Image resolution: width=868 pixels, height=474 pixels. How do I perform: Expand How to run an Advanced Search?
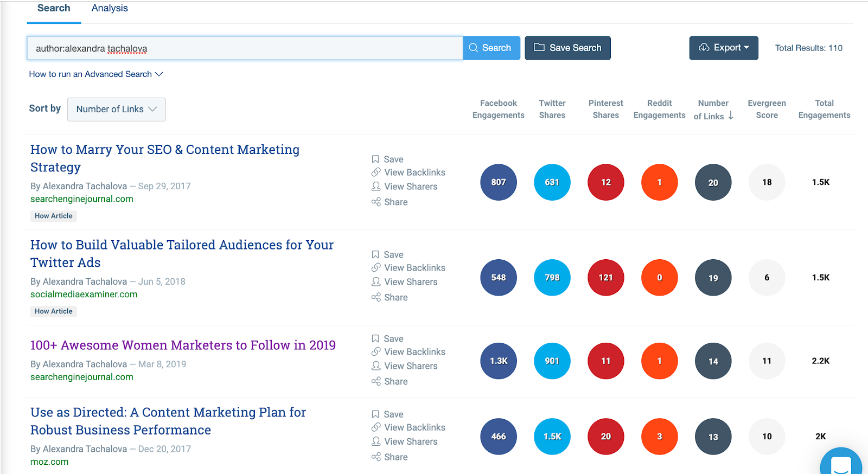click(x=95, y=74)
